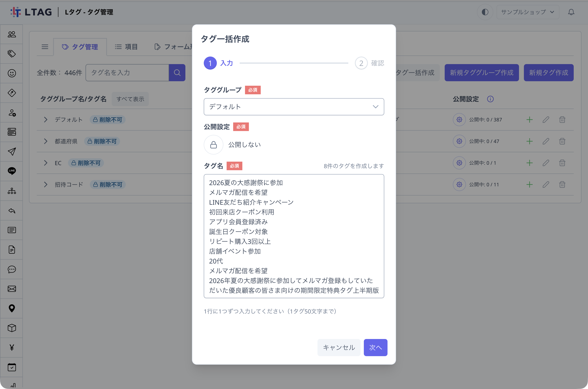Click the 8件のタグを作成します text
This screenshot has height=389, width=588.
pos(354,166)
